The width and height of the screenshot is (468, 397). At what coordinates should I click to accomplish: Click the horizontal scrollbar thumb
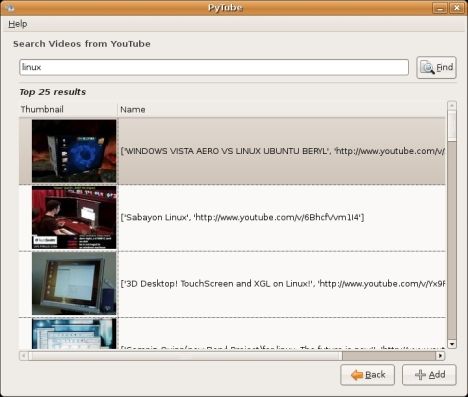[x=185, y=356]
